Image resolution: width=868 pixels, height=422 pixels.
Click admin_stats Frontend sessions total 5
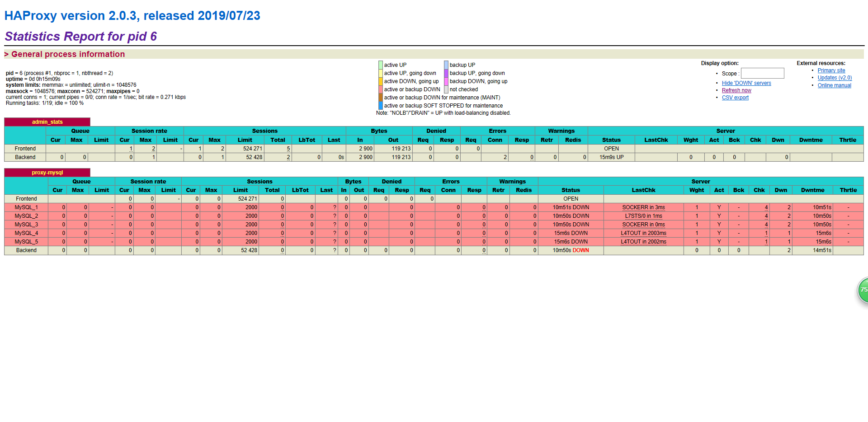[288, 149]
